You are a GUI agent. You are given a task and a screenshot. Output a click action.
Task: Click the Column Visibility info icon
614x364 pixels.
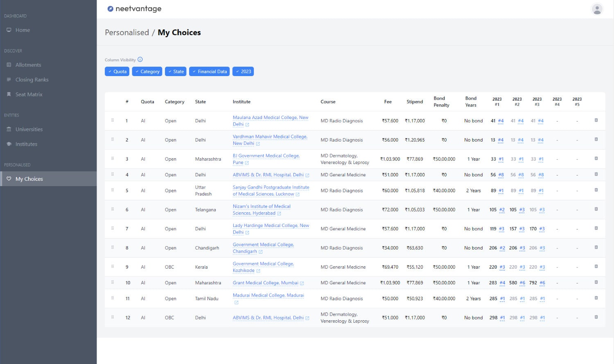(140, 59)
